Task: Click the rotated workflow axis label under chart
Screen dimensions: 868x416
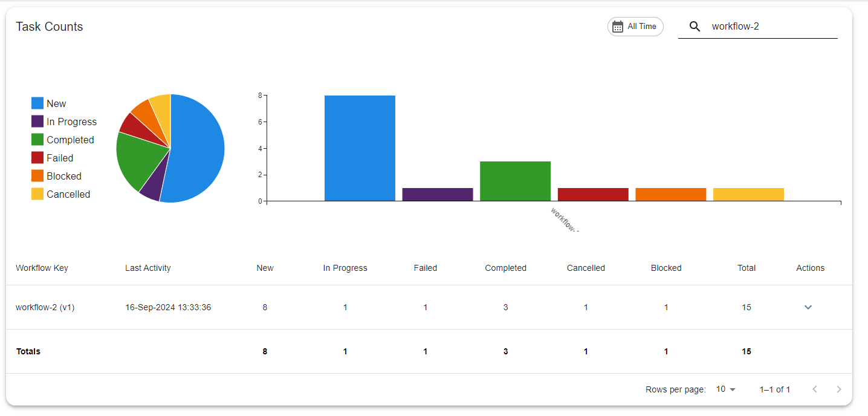Action: tap(565, 219)
